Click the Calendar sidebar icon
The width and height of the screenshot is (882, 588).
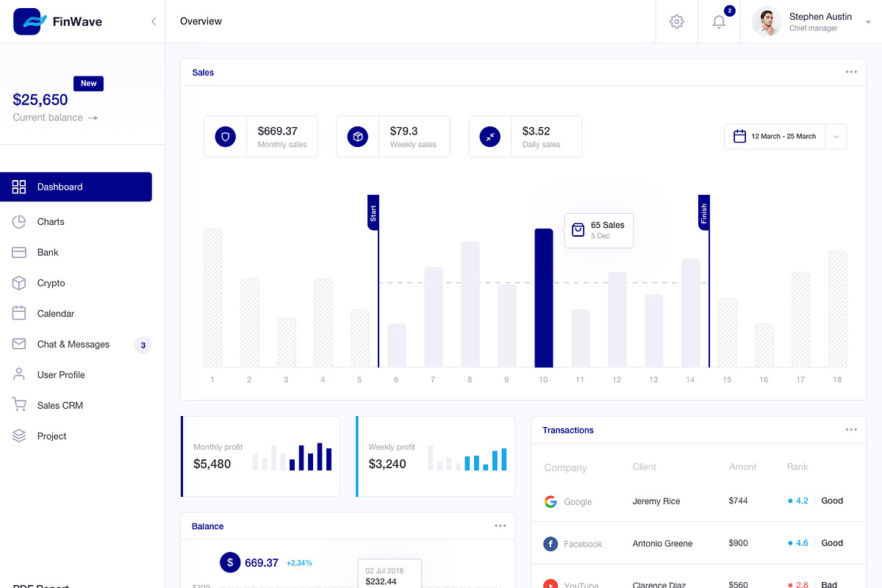pyautogui.click(x=19, y=313)
